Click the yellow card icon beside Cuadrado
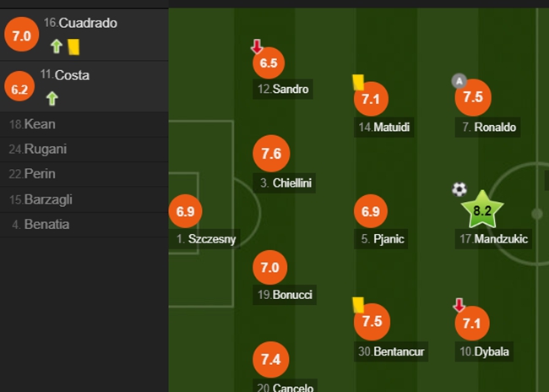The height and width of the screenshot is (392, 549). click(x=73, y=47)
